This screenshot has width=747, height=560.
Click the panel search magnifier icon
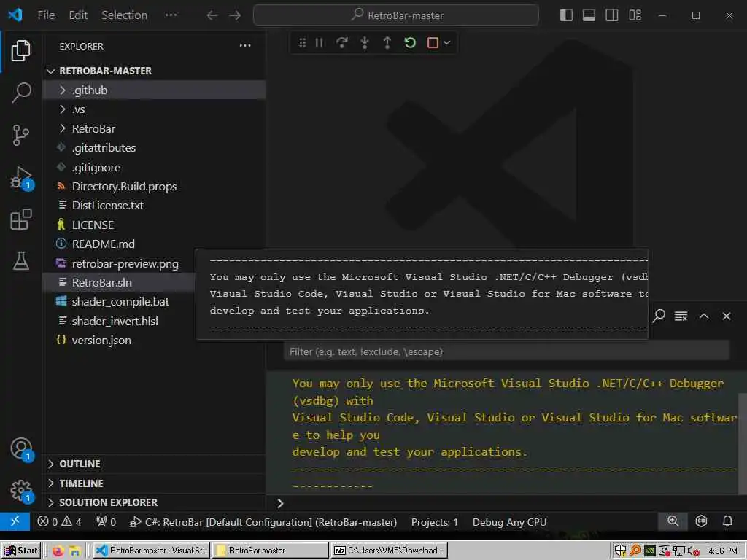point(659,316)
